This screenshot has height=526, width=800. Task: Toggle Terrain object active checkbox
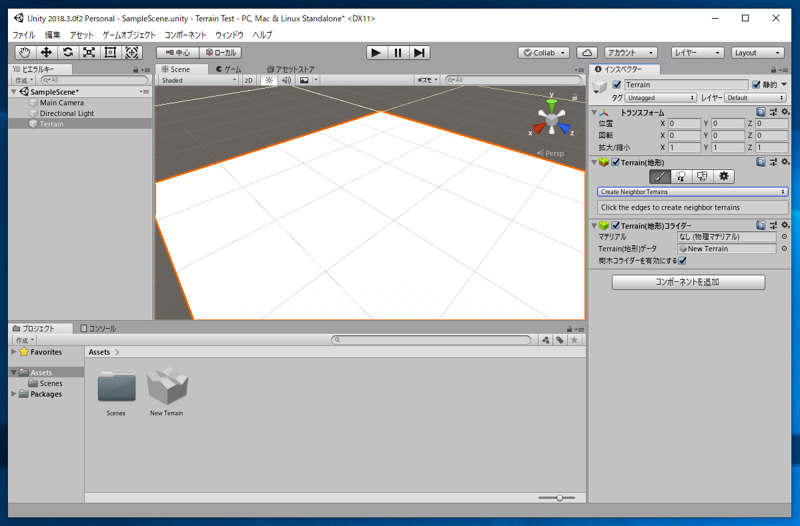pos(617,85)
